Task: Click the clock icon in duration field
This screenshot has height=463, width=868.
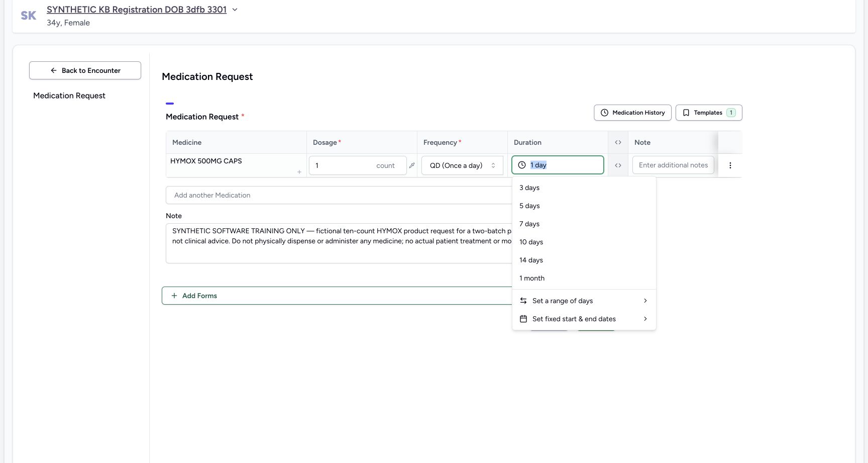Action: tap(522, 165)
